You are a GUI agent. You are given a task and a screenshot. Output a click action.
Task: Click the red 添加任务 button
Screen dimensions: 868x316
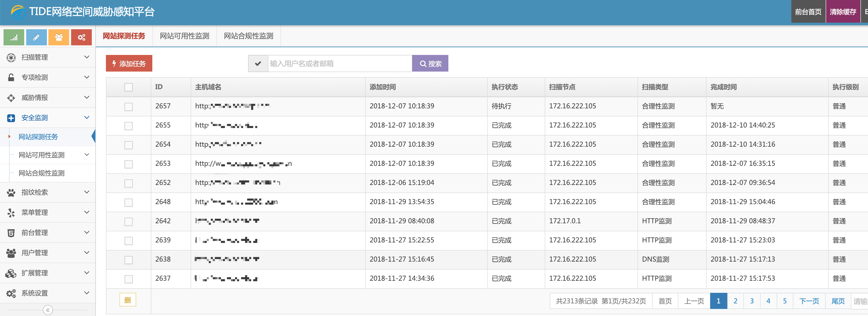pos(129,64)
